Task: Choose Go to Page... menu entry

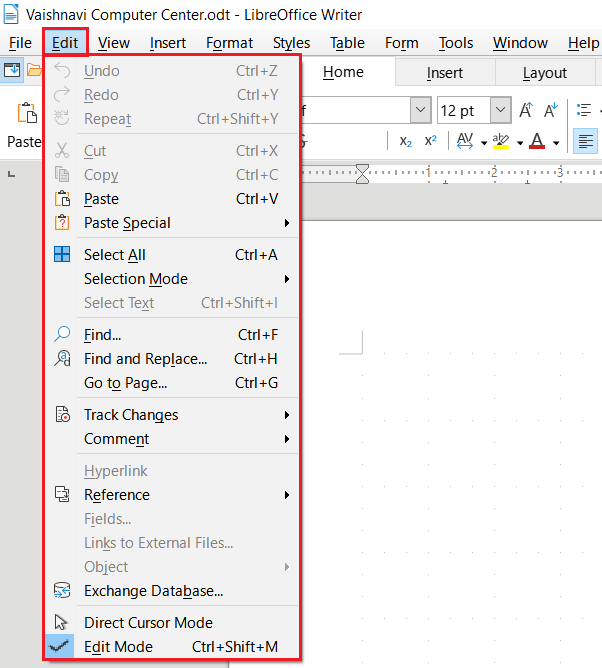Action: 172,383
